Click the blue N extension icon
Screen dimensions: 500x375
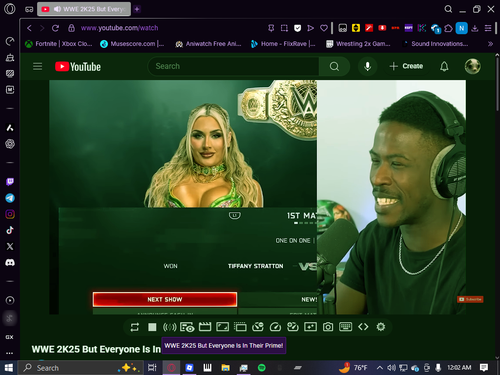click(462, 28)
